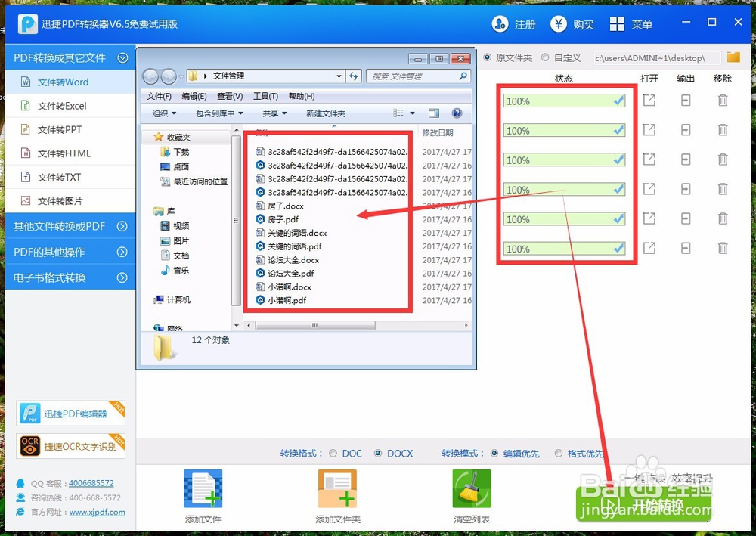
Task: Select 文件转TXT in sidebar
Action: tap(70, 177)
